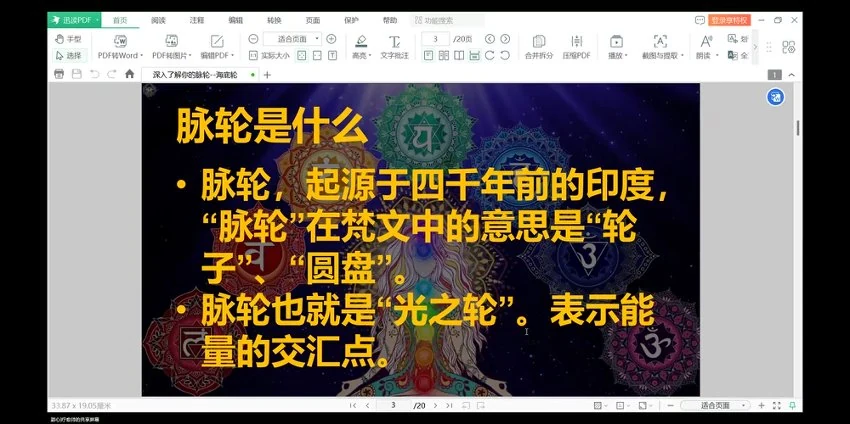Click the zoom in plus icon in ribbon
The width and height of the screenshot is (850, 424).
coord(331,39)
